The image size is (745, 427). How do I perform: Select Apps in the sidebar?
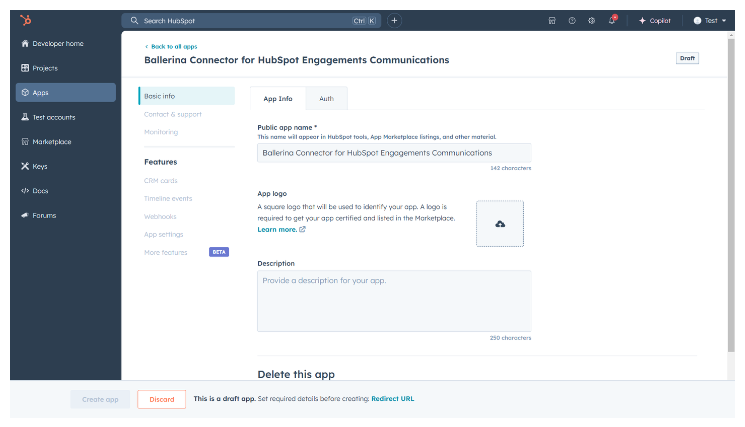coord(66,93)
